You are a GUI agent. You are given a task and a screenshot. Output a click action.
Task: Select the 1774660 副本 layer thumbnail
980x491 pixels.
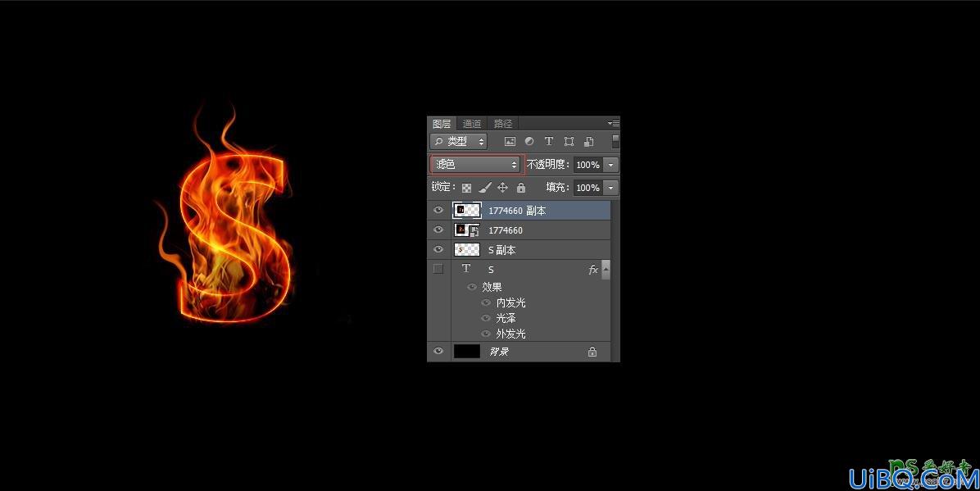467,210
